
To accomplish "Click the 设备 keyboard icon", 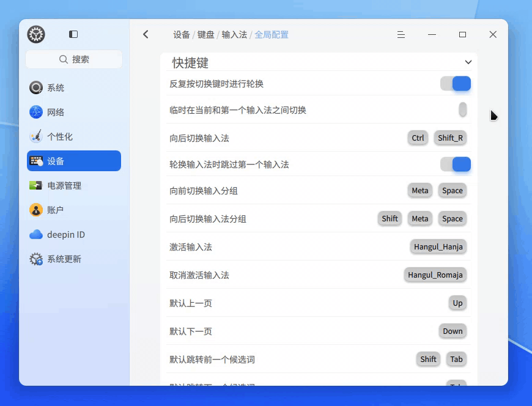I will pos(36,161).
